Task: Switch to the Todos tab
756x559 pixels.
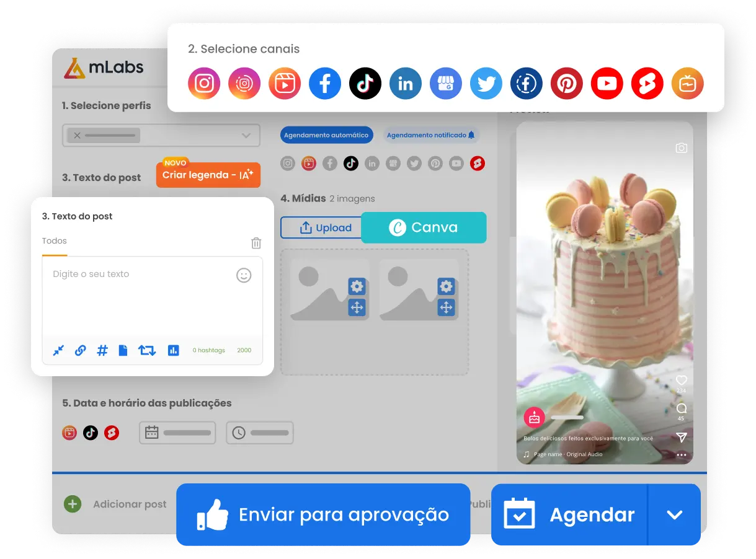Action: click(55, 241)
